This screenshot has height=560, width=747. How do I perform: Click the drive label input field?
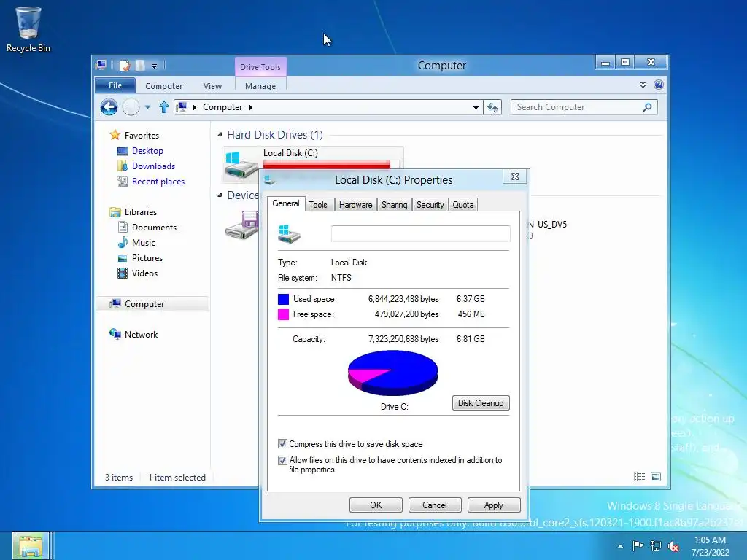[x=421, y=233]
